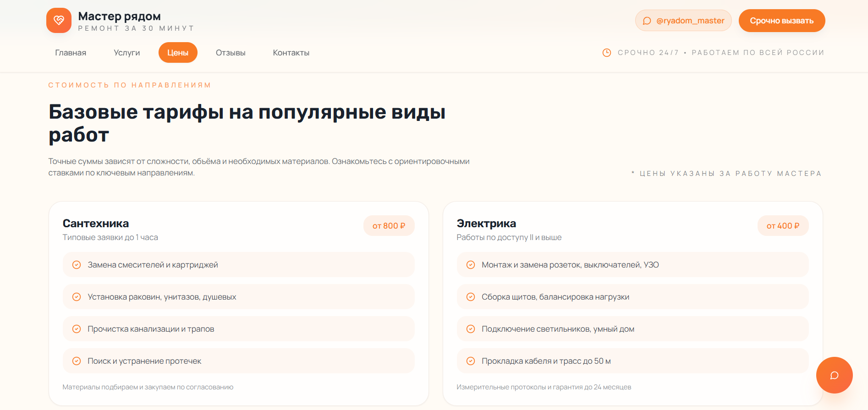
Task: Click check icon beside Замена смесителей и картриджей
Action: (77, 265)
